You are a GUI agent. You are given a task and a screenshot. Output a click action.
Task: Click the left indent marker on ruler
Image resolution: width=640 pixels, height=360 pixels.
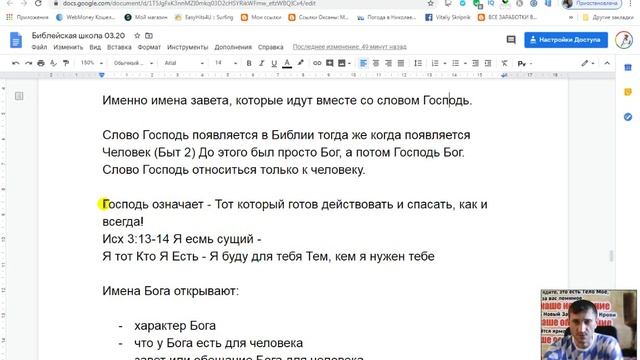[x=102, y=76]
